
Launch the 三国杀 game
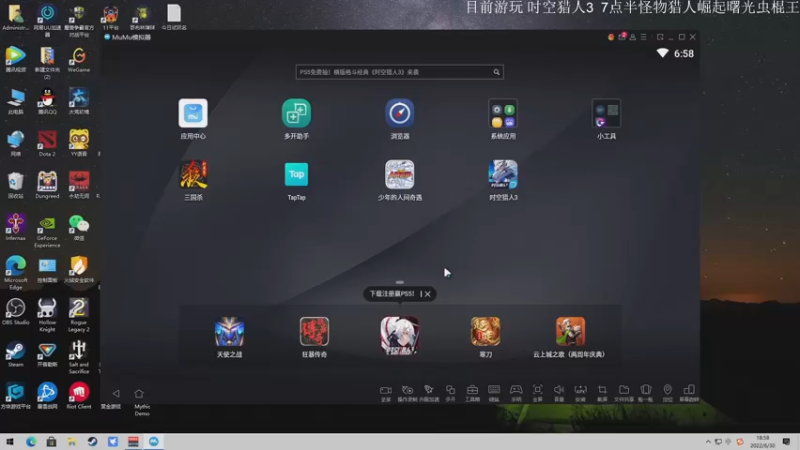pos(193,174)
